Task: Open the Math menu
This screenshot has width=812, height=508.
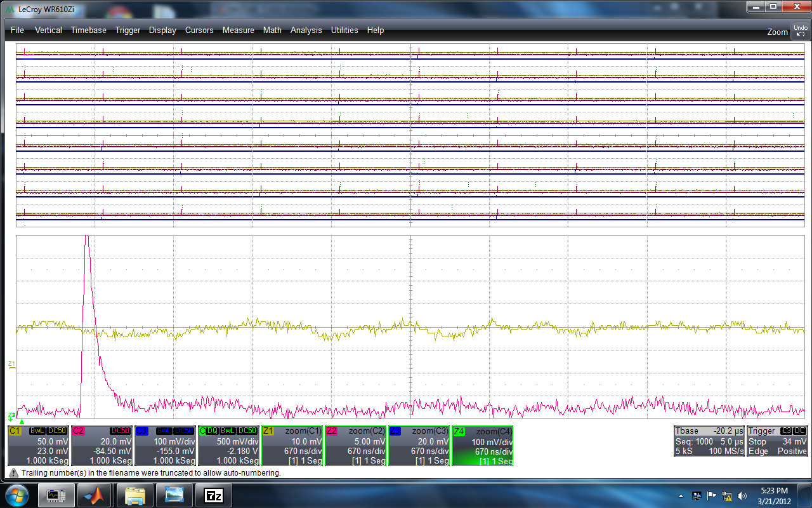Action: (272, 30)
